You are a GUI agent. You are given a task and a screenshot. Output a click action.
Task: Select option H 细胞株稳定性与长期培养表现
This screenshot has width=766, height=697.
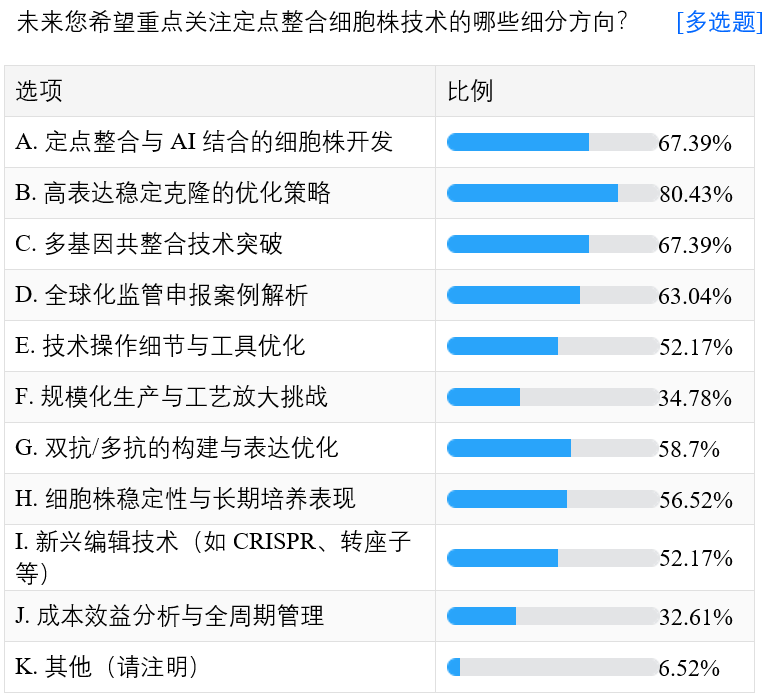coord(185,499)
